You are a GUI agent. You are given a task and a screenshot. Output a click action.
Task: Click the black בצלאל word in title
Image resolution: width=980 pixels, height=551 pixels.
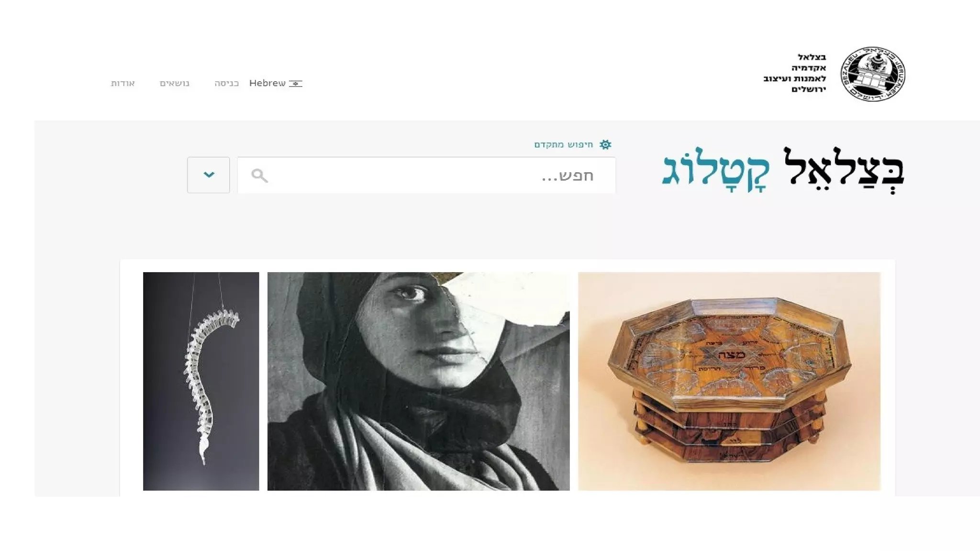(x=843, y=171)
